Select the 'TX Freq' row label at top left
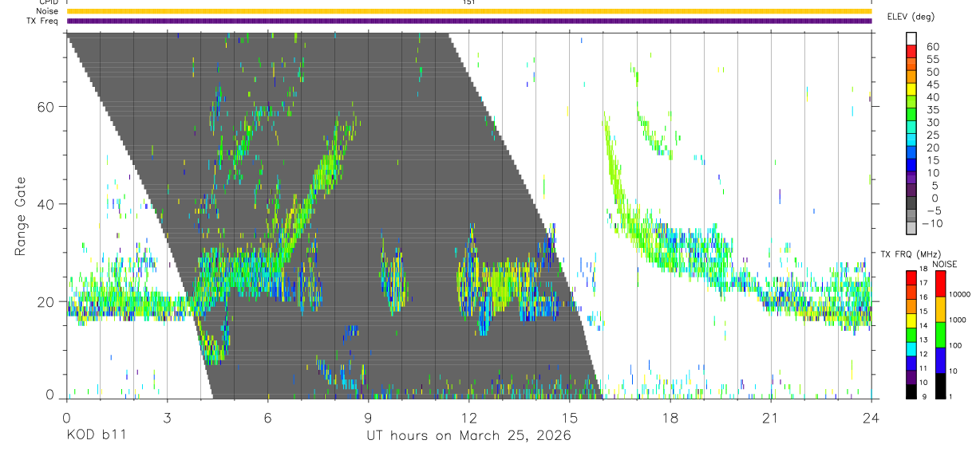This screenshot has height=452, width=980. click(43, 21)
